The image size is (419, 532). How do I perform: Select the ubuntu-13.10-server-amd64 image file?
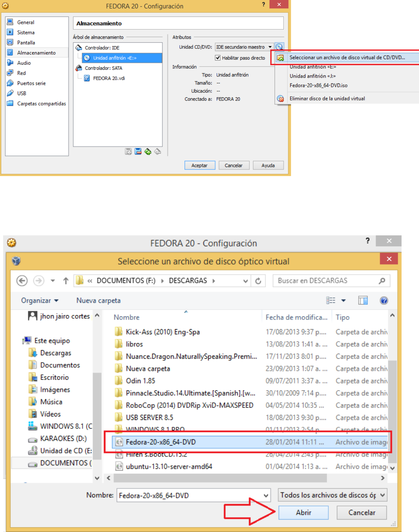point(169,466)
